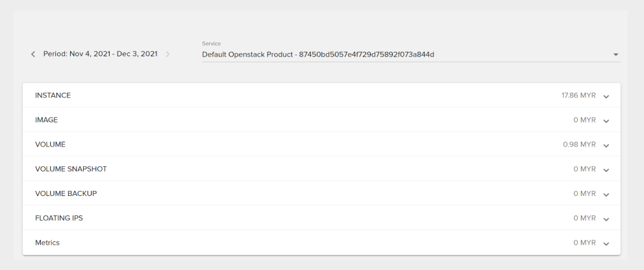The width and height of the screenshot is (644, 270).
Task: Open VOLUME SNAPSHOT details via chevron
Action: tap(606, 169)
